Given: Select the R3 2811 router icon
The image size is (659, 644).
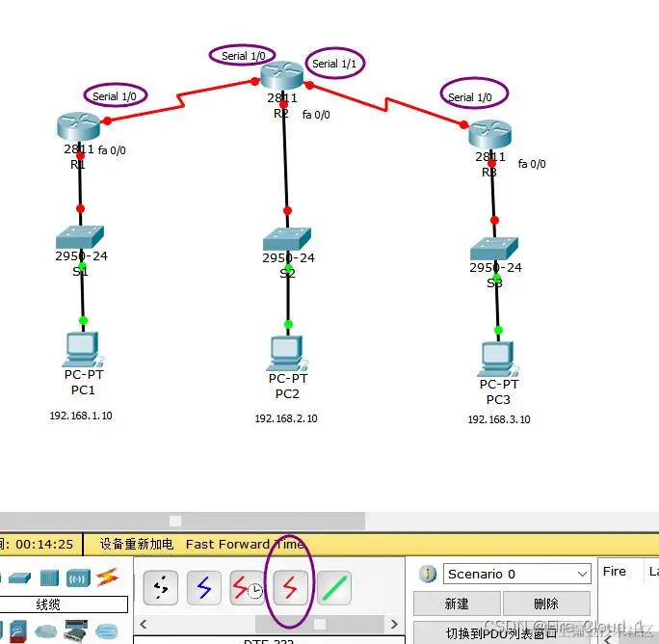Looking at the screenshot, I should coord(490,134).
